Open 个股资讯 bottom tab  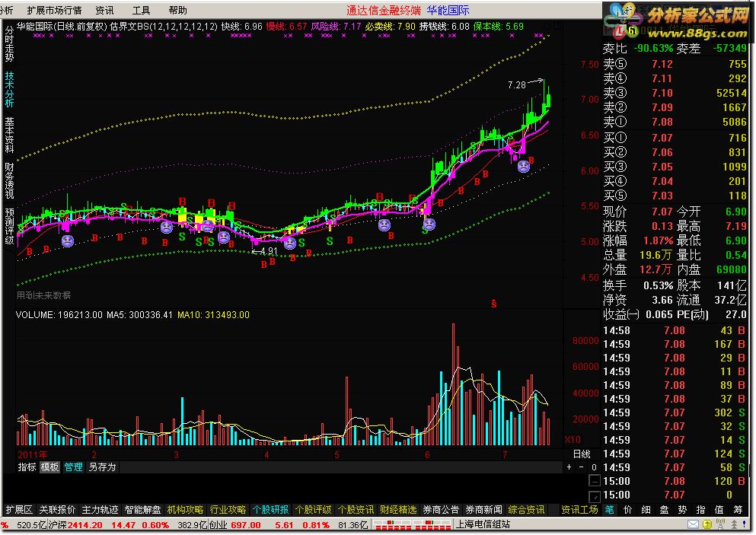click(356, 510)
